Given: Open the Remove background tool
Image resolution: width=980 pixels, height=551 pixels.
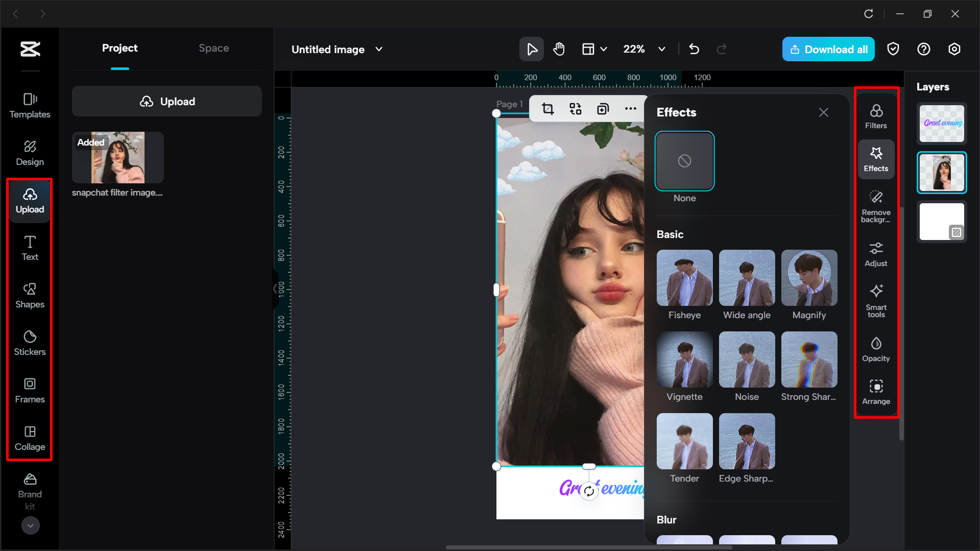Looking at the screenshot, I should click(876, 206).
